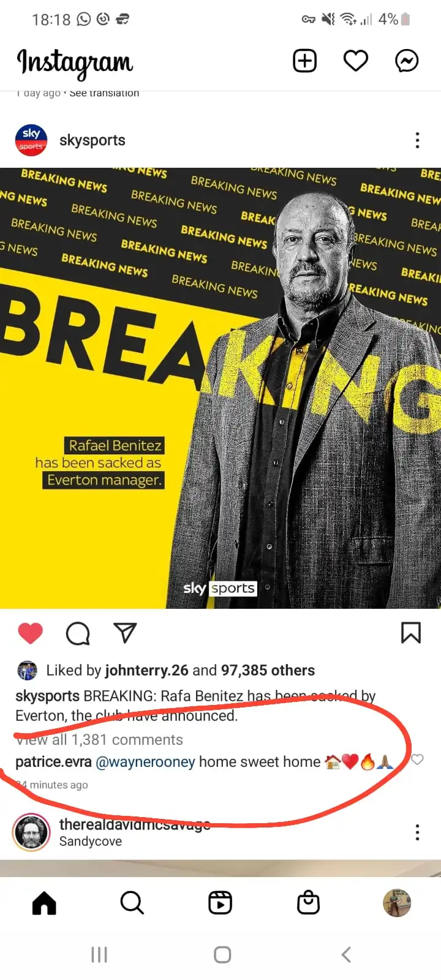Screen dimensions: 441x980
Task: Share the skysports post via paper plane
Action: (x=125, y=633)
